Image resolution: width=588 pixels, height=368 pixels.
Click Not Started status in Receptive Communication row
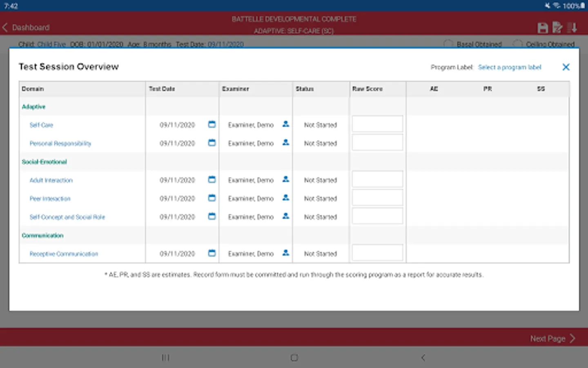(x=321, y=254)
